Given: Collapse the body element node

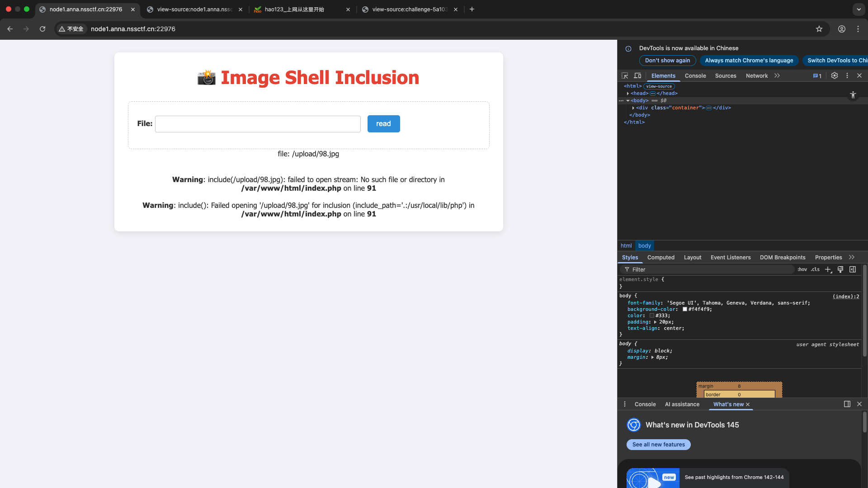Looking at the screenshot, I should click(x=628, y=101).
